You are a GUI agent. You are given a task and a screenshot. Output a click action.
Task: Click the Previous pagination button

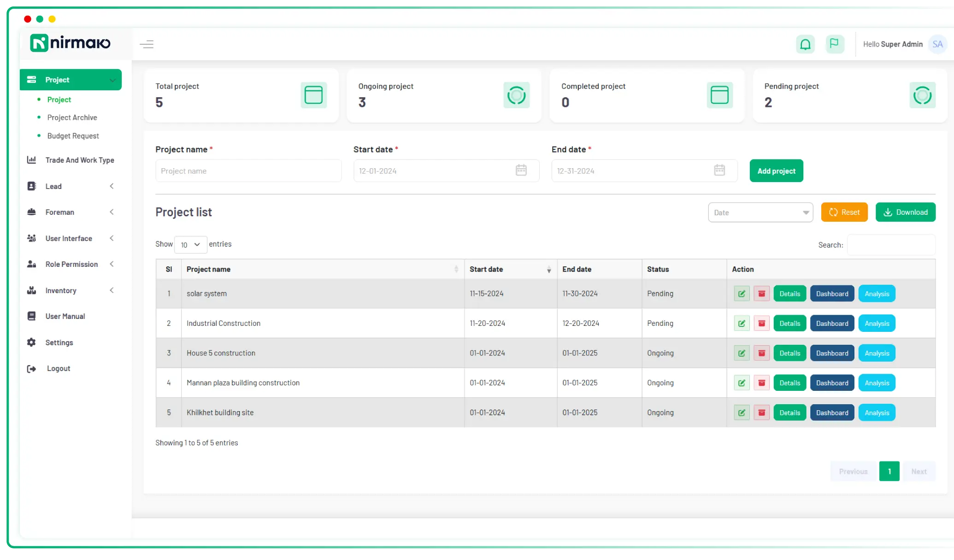853,472
